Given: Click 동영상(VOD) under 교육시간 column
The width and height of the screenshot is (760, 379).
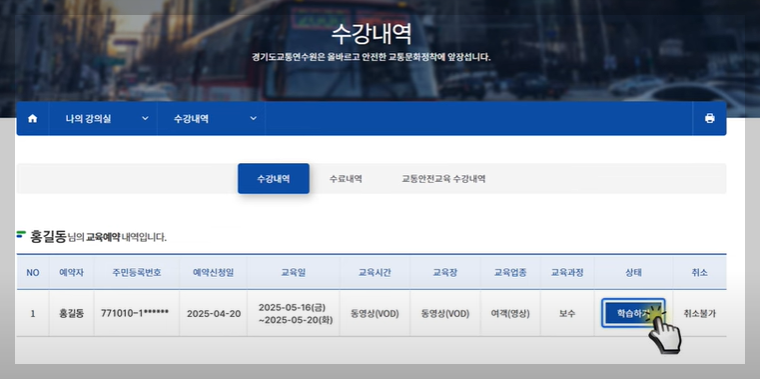Looking at the screenshot, I should pos(375,314).
